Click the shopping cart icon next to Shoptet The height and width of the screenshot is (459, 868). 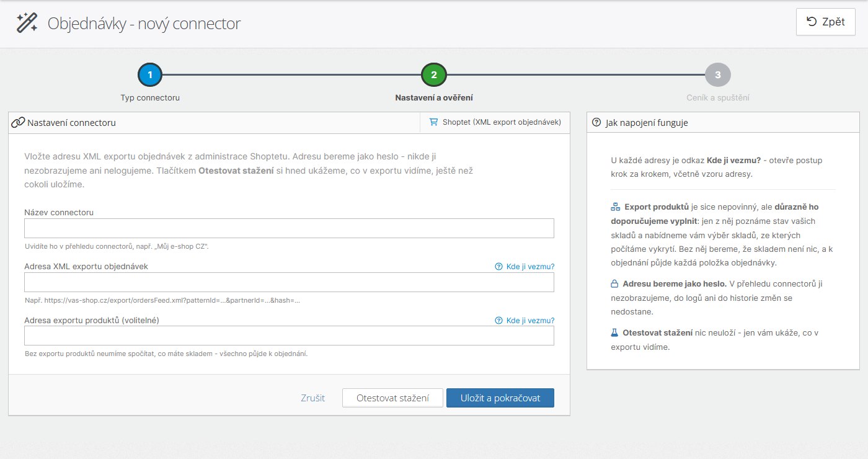click(433, 122)
